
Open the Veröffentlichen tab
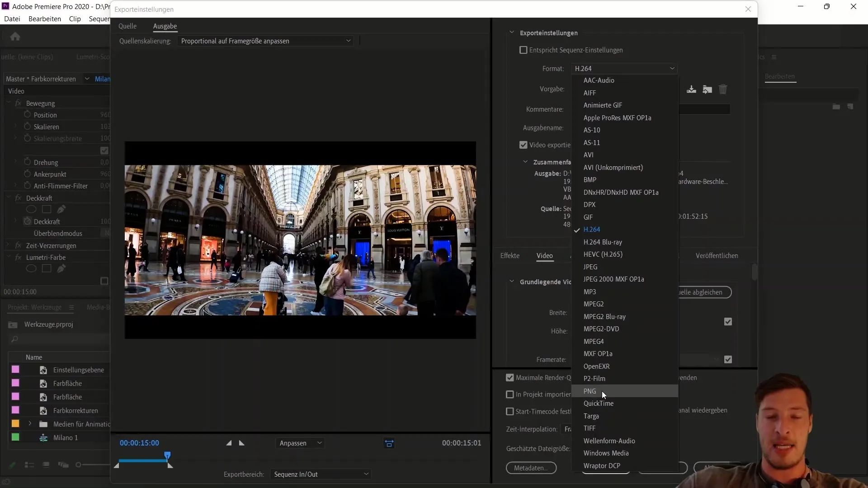pyautogui.click(x=717, y=256)
